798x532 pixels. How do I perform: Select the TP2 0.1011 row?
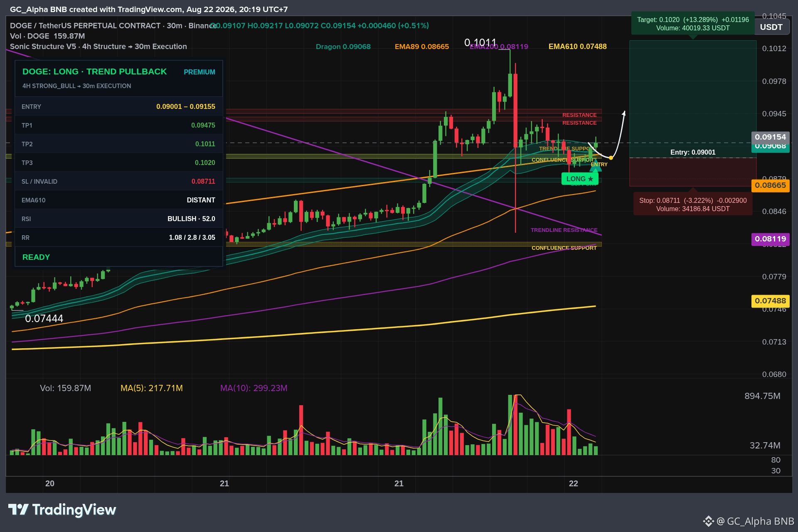point(118,144)
